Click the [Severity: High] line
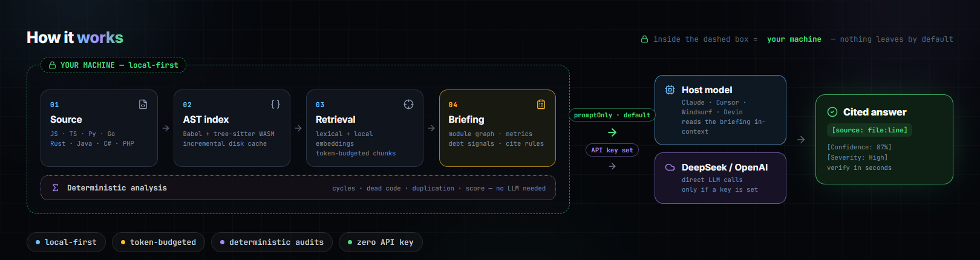This screenshot has width=980, height=260. point(857,157)
